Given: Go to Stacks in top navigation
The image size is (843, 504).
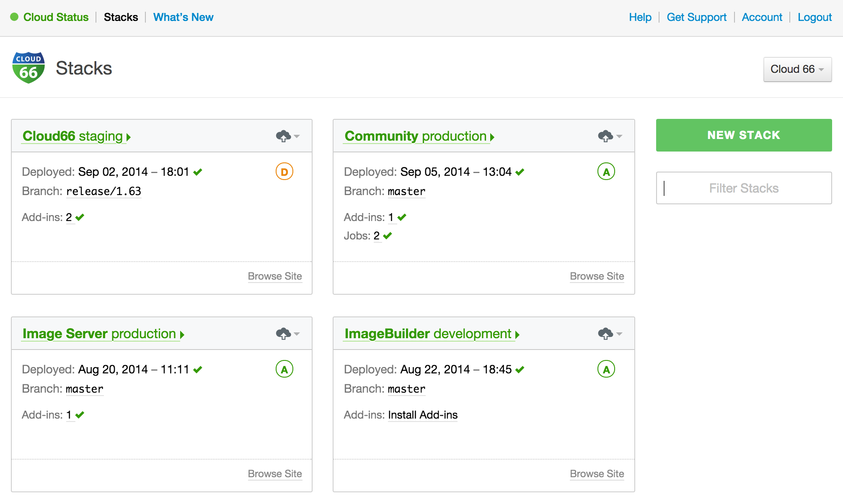Looking at the screenshot, I should point(121,17).
